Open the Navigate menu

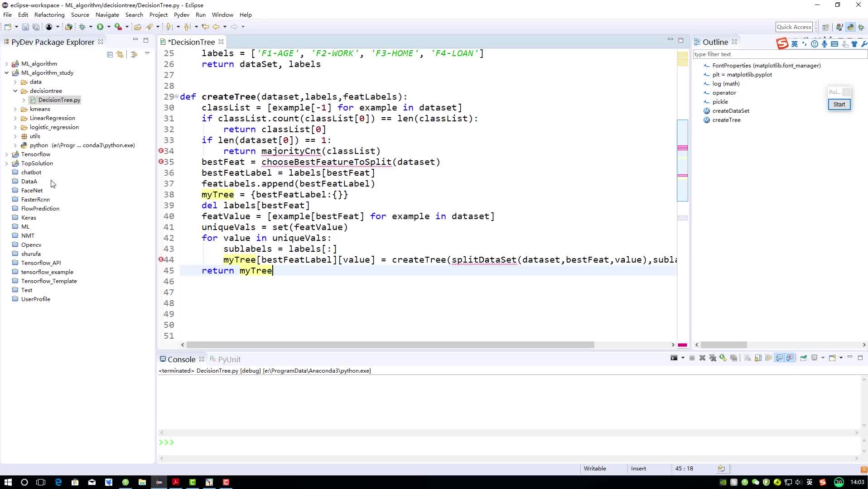[107, 15]
